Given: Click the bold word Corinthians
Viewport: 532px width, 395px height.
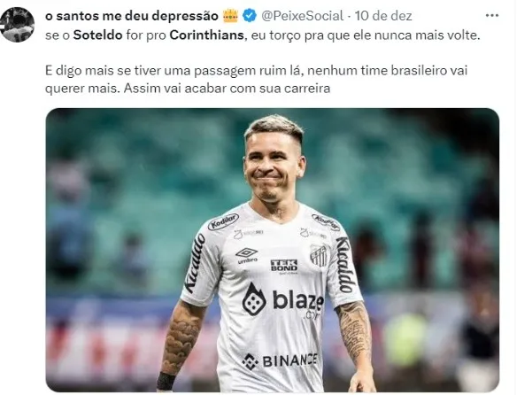Looking at the screenshot, I should [206, 35].
